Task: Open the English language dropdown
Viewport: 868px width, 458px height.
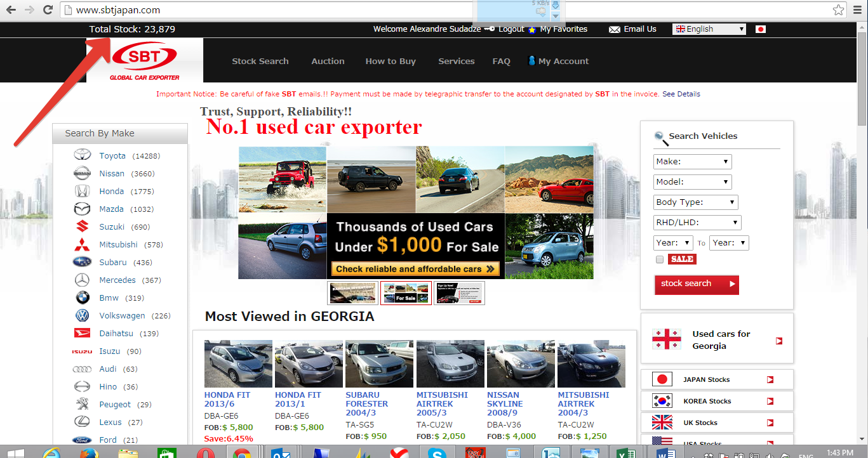Action: pyautogui.click(x=709, y=29)
